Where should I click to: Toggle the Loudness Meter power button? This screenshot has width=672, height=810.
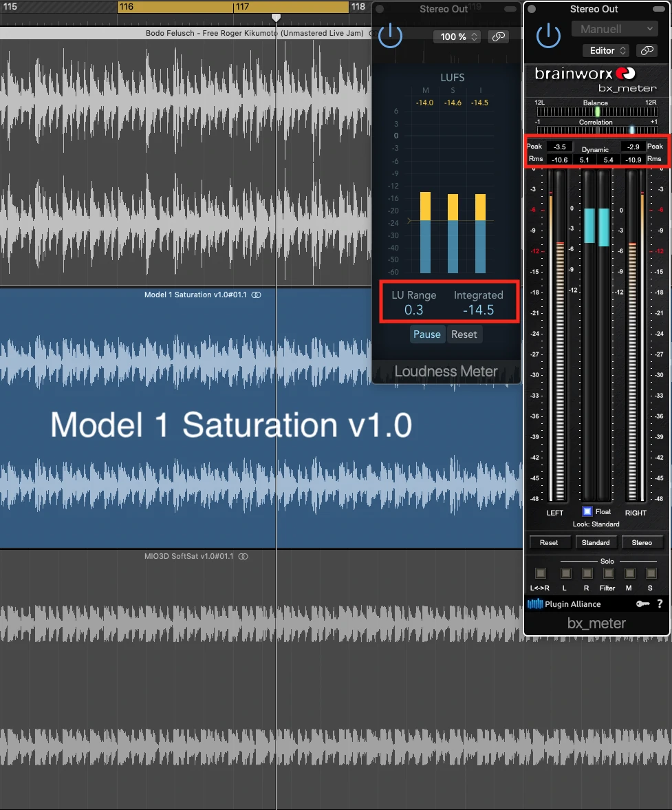click(x=390, y=35)
